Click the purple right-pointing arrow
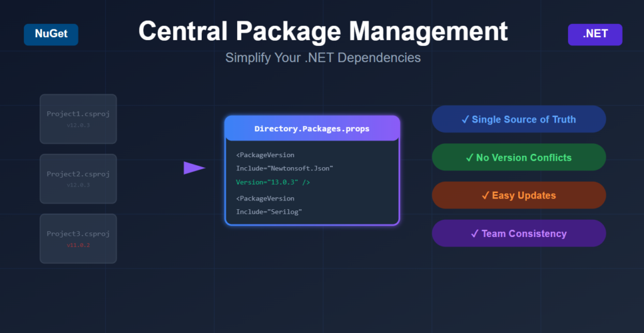The image size is (644, 333). coord(194,168)
